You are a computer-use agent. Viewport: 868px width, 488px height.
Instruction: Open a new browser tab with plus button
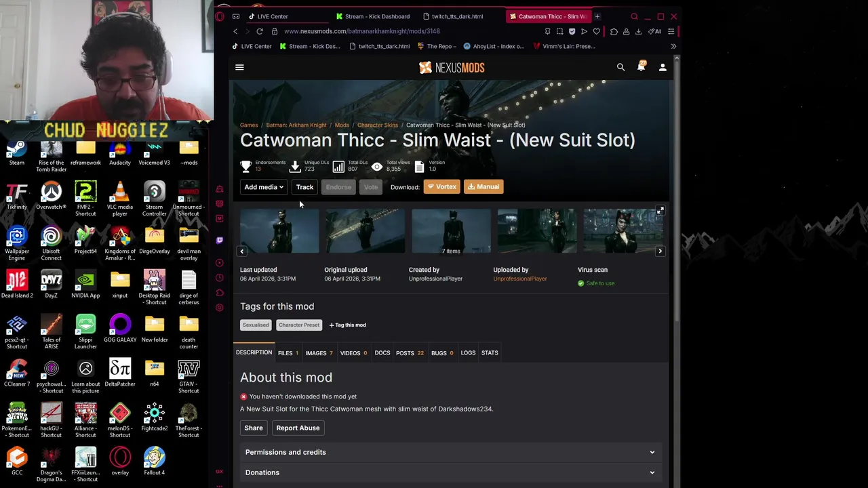pyautogui.click(x=597, y=16)
